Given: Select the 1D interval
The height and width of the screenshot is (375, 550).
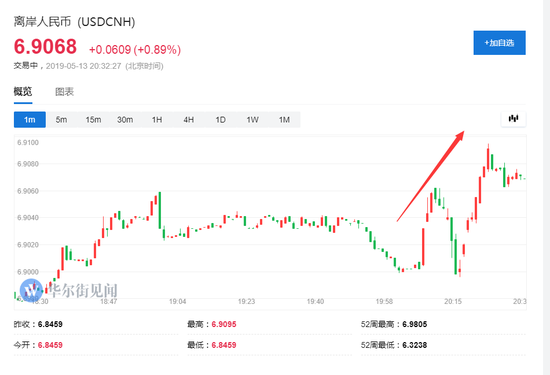Looking at the screenshot, I should pos(220,120).
